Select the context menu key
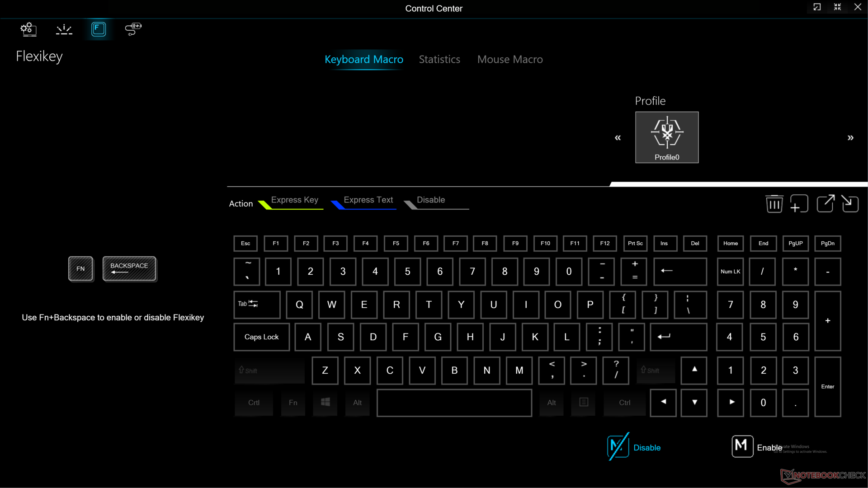 [x=584, y=403]
